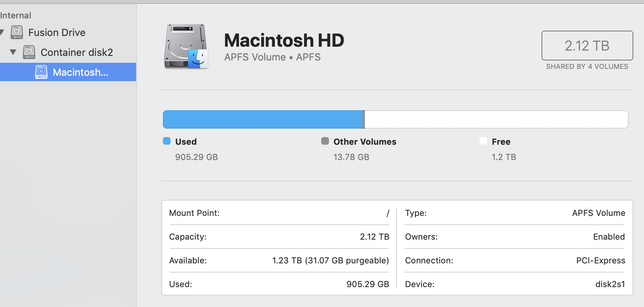This screenshot has width=644, height=307.
Task: Click the APFS Volume • APFS subtitle
Action: point(272,57)
